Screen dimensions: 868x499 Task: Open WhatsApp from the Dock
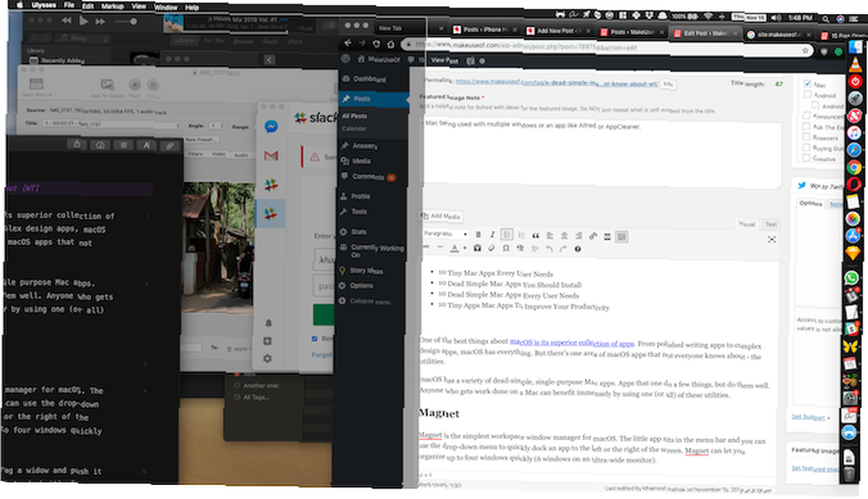pos(852,278)
